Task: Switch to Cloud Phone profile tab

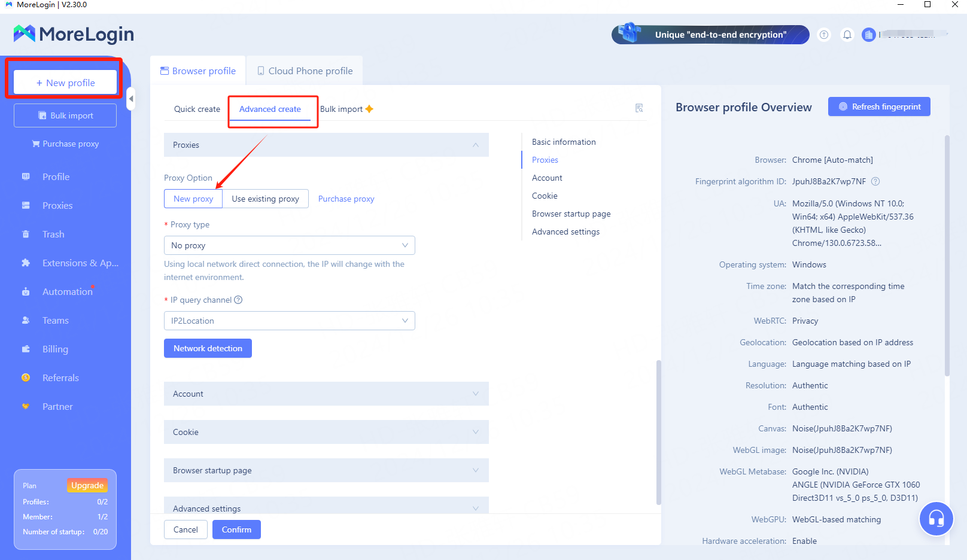Action: [x=305, y=71]
